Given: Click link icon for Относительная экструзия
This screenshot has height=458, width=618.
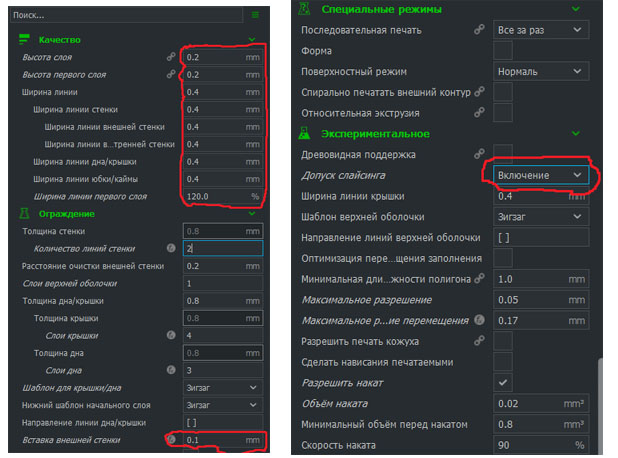Looking at the screenshot, I should (479, 113).
